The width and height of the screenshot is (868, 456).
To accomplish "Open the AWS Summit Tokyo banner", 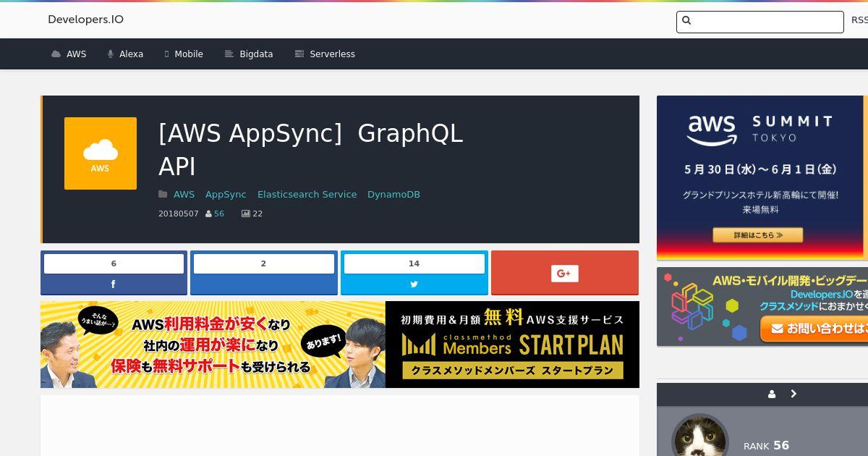I will 762,178.
